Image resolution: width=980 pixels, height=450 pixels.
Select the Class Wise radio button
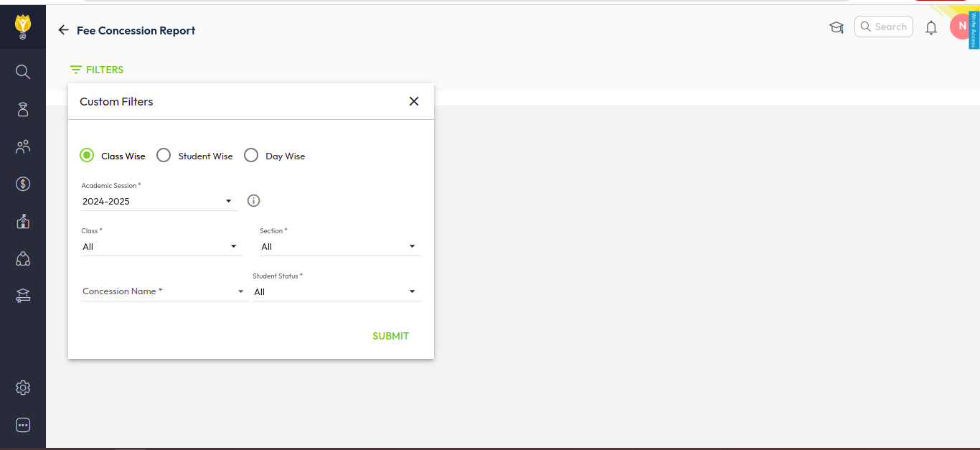point(87,156)
